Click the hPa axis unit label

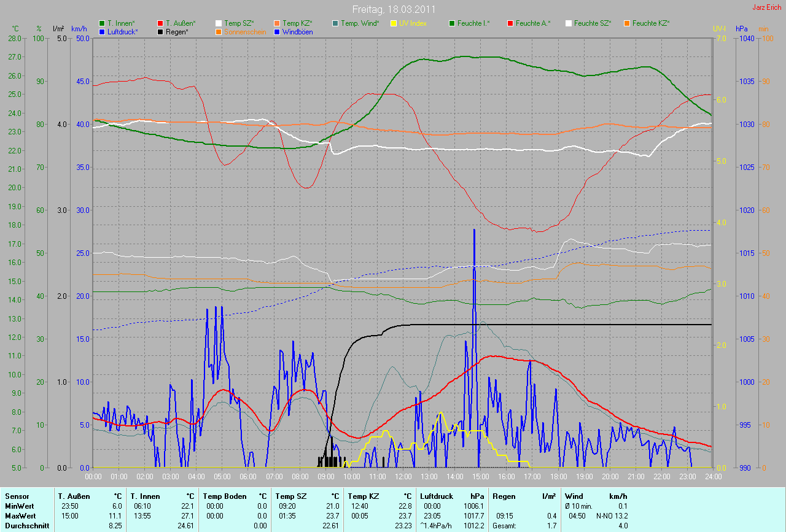(742, 29)
